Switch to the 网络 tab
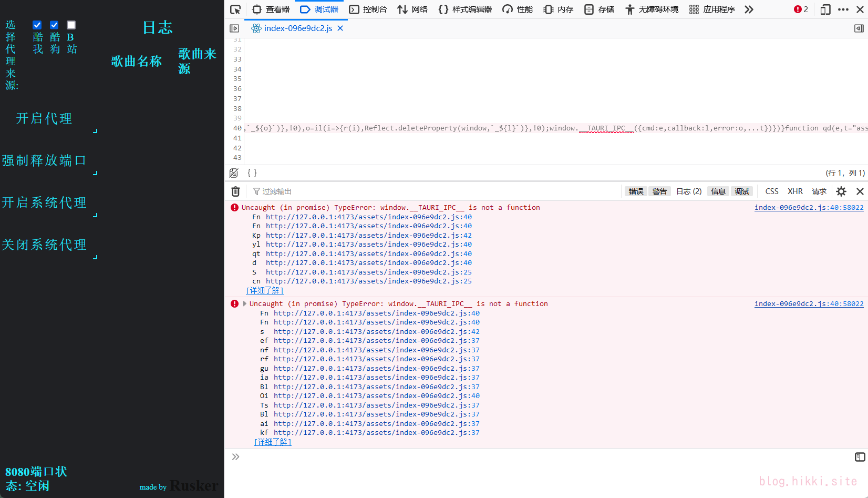 pos(412,9)
